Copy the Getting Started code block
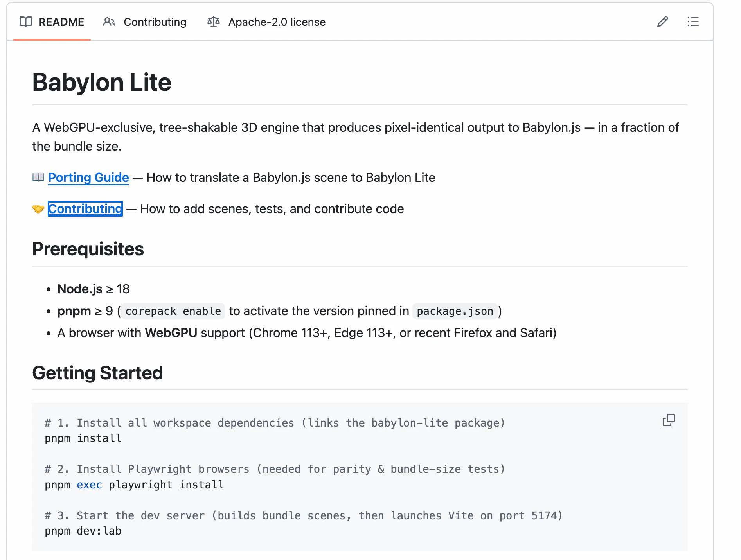This screenshot has width=741, height=560. point(669,420)
